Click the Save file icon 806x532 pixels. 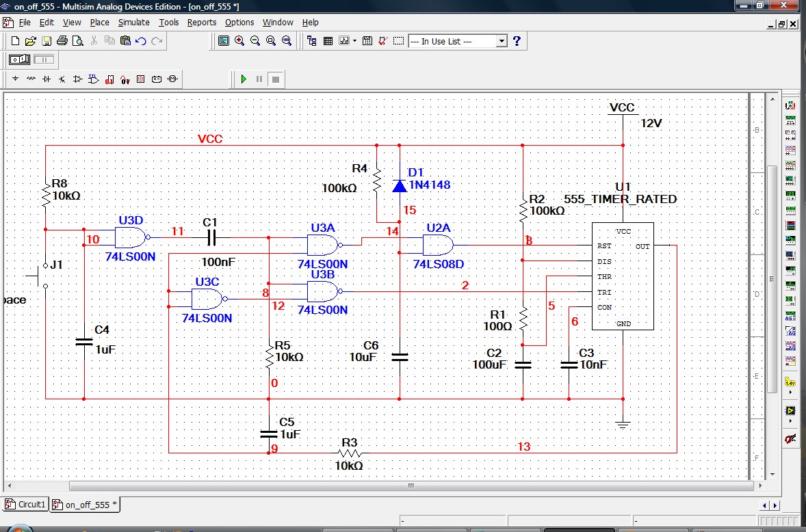coord(47,41)
